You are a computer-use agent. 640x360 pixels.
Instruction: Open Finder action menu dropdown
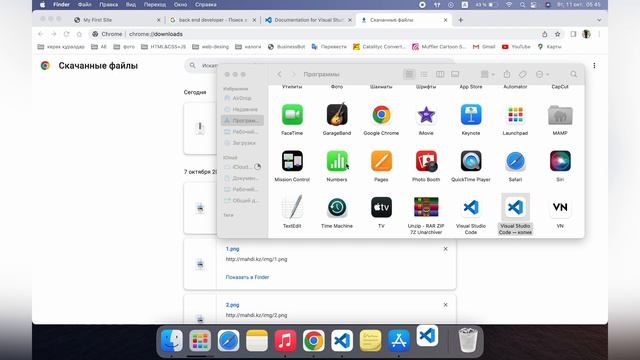click(542, 74)
